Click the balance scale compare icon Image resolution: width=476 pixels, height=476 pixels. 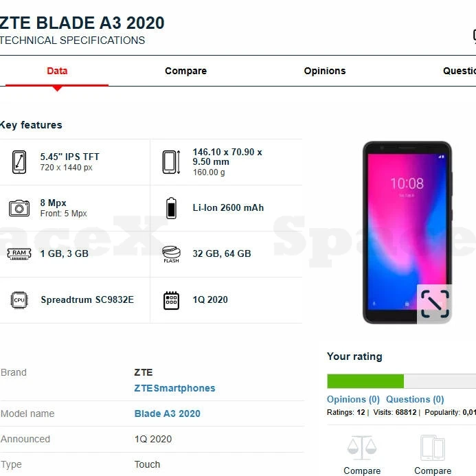(362, 449)
